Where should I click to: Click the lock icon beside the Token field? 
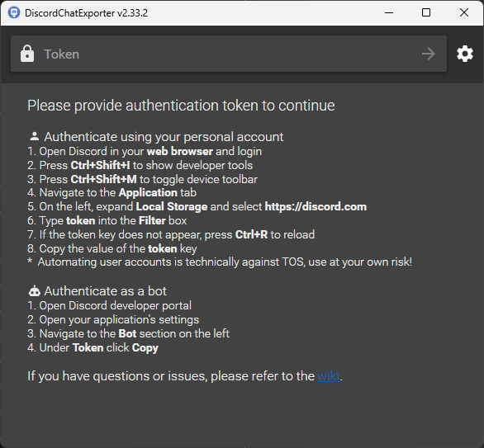pos(27,54)
